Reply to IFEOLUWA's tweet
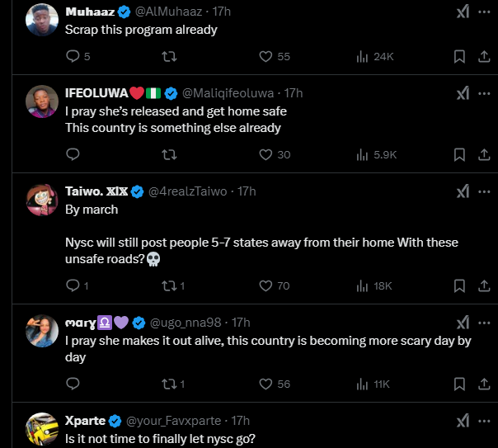 [73, 154]
